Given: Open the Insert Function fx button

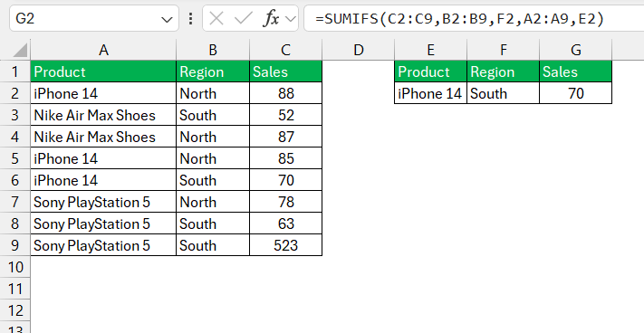Looking at the screenshot, I should click(x=271, y=18).
